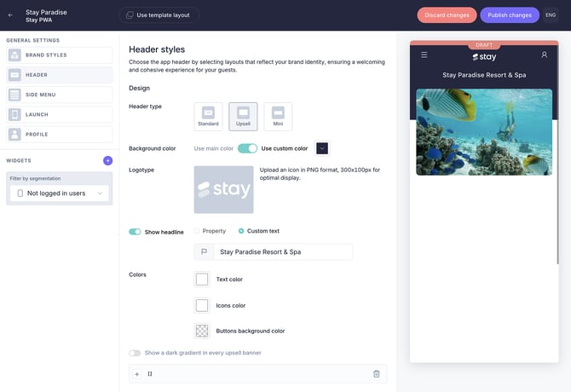Toggle custom background color switch
This screenshot has width=571, height=392.
(247, 148)
